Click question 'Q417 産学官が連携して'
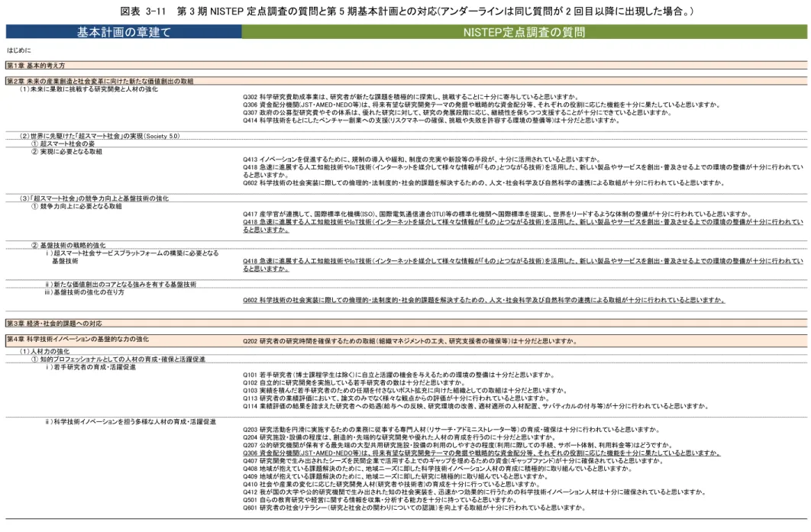The width and height of the screenshot is (811, 532). point(497,214)
